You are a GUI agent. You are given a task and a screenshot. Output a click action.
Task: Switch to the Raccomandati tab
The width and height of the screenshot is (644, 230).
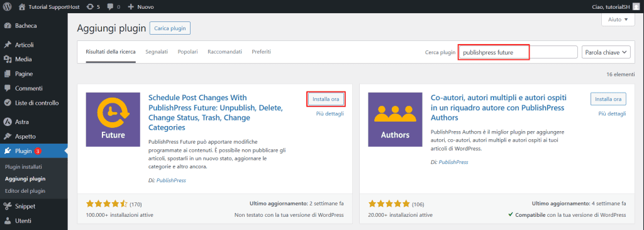click(225, 52)
